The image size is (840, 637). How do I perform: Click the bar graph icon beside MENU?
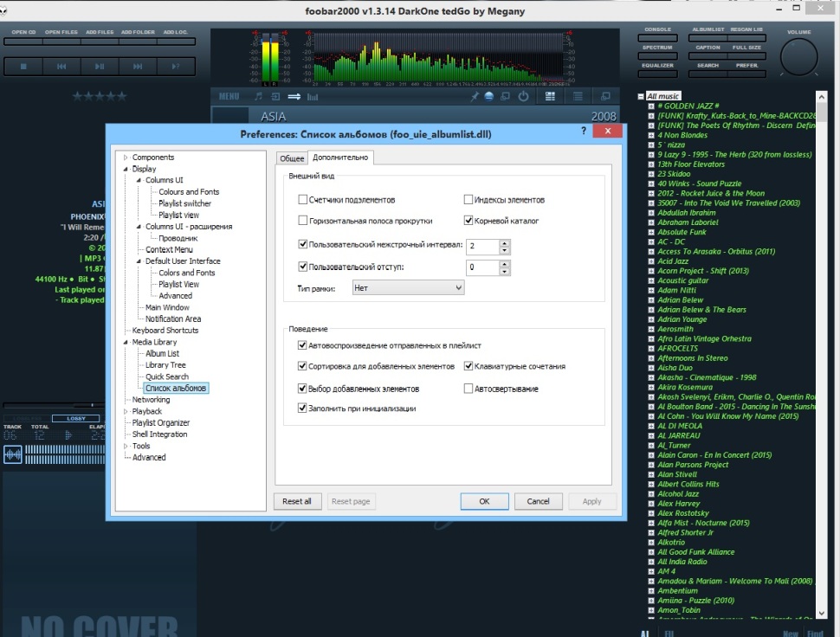pyautogui.click(x=312, y=96)
